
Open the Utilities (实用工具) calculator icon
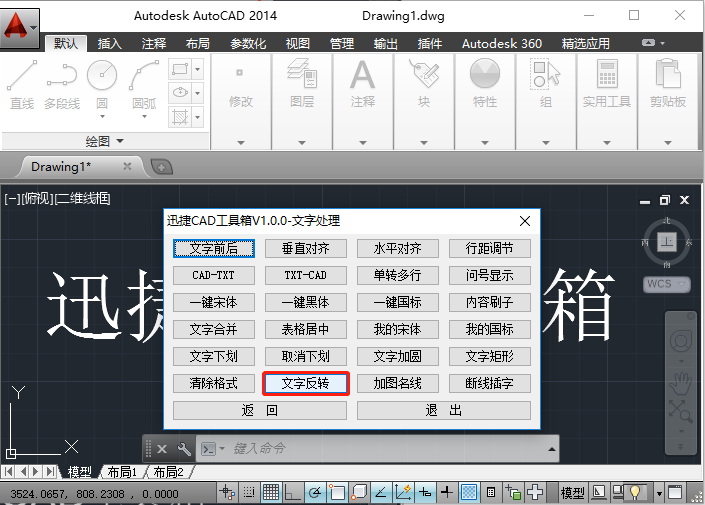607,74
